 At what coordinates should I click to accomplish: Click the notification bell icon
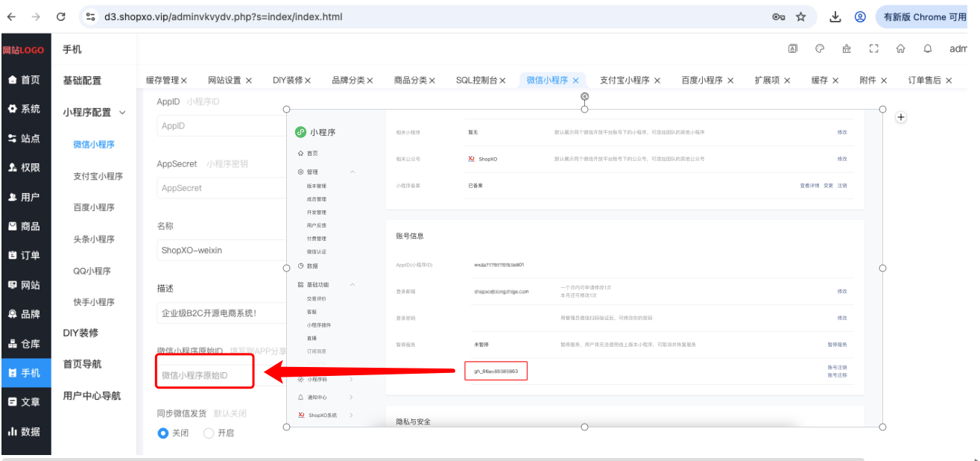pos(928,48)
